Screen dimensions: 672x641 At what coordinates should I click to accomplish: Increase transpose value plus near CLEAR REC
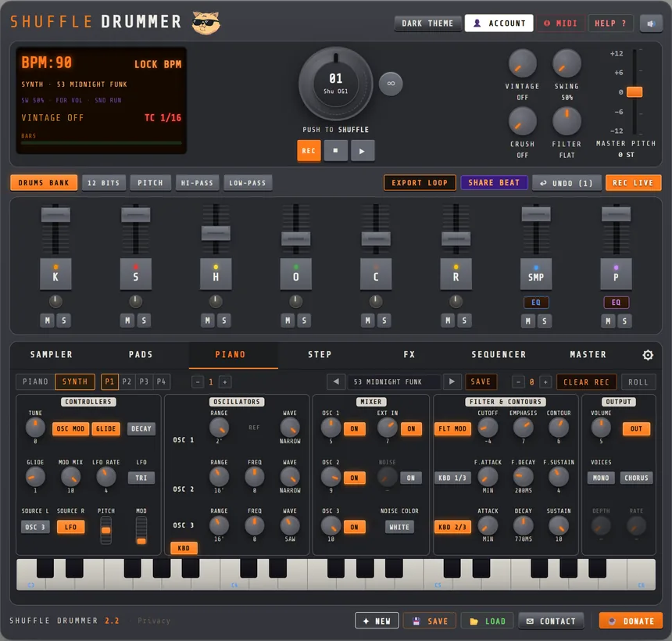pos(545,381)
